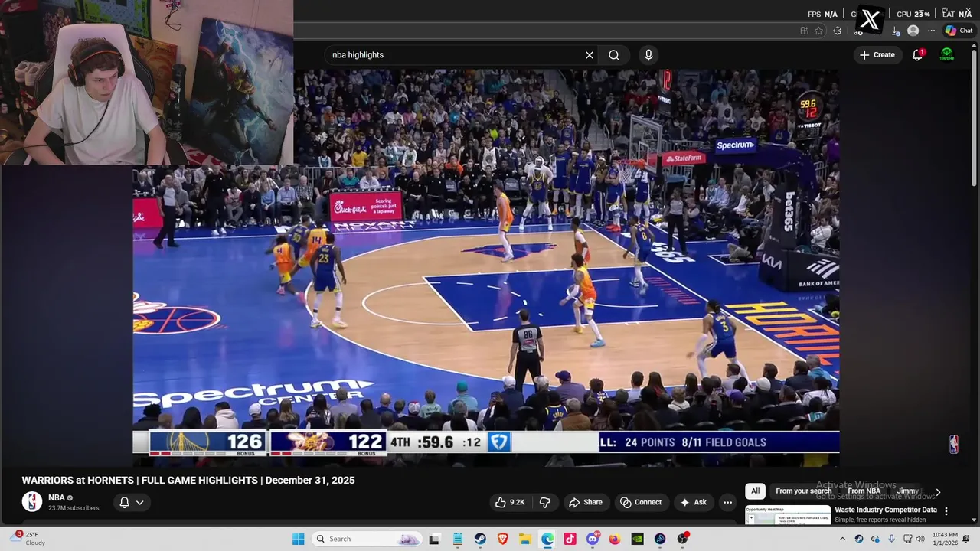980x551 pixels.
Task: Switch to Microsoft Edge on taskbar
Action: click(x=547, y=539)
